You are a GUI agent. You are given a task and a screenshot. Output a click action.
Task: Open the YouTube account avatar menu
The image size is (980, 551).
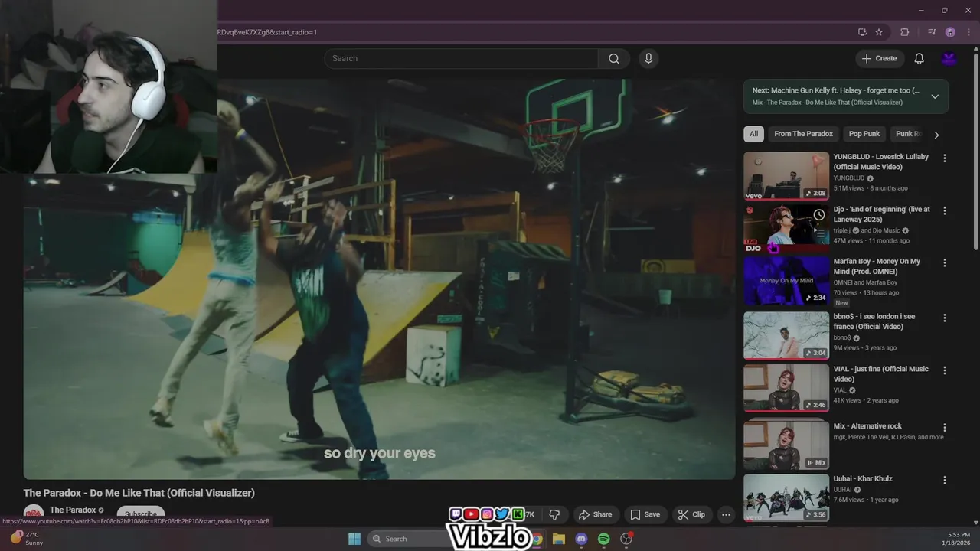949,58
